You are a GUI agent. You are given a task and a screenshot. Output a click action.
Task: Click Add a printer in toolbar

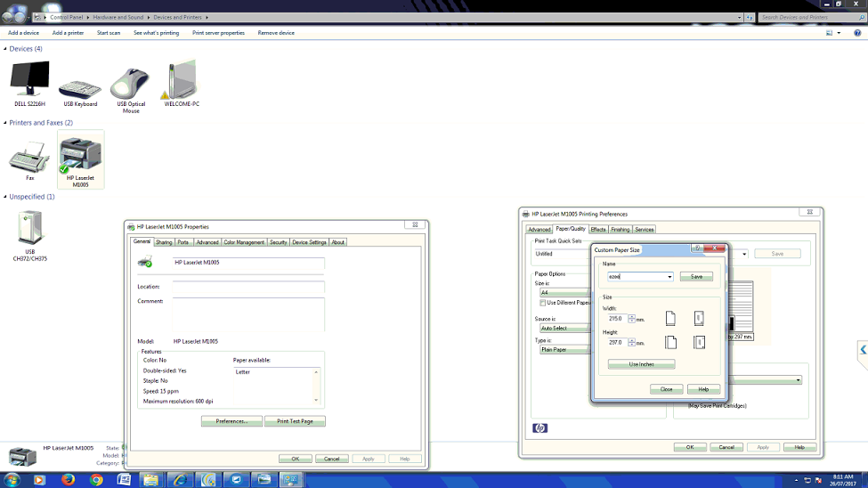pos(68,33)
